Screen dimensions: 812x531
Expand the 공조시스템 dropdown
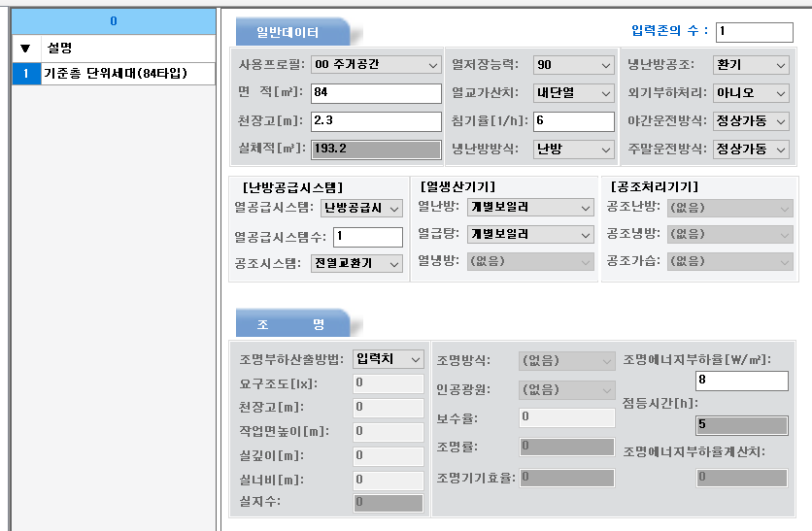pyautogui.click(x=356, y=264)
